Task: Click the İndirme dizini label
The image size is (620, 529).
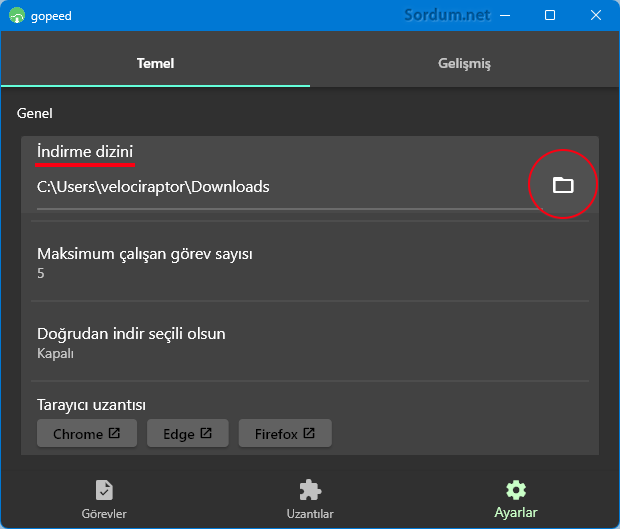Action: coord(85,151)
